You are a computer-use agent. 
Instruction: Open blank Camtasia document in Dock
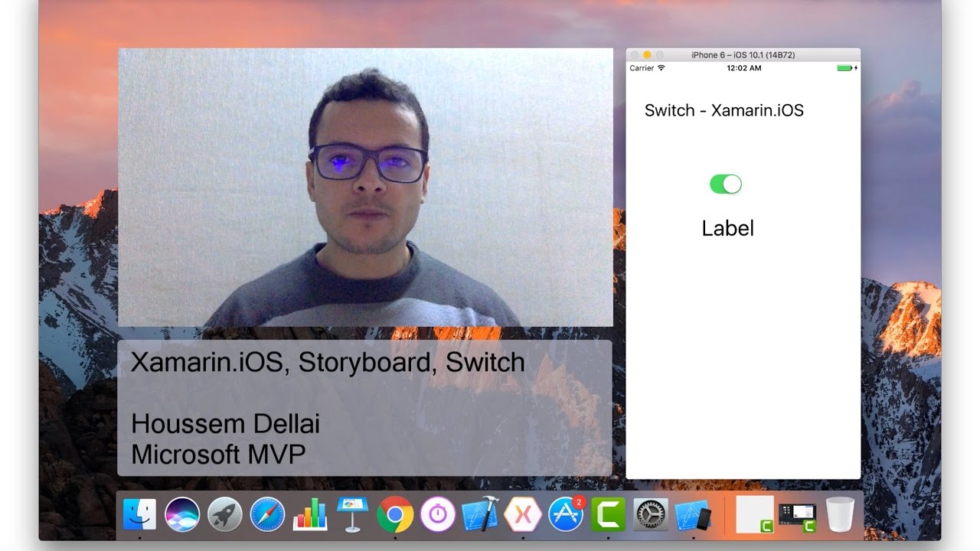coord(754,514)
